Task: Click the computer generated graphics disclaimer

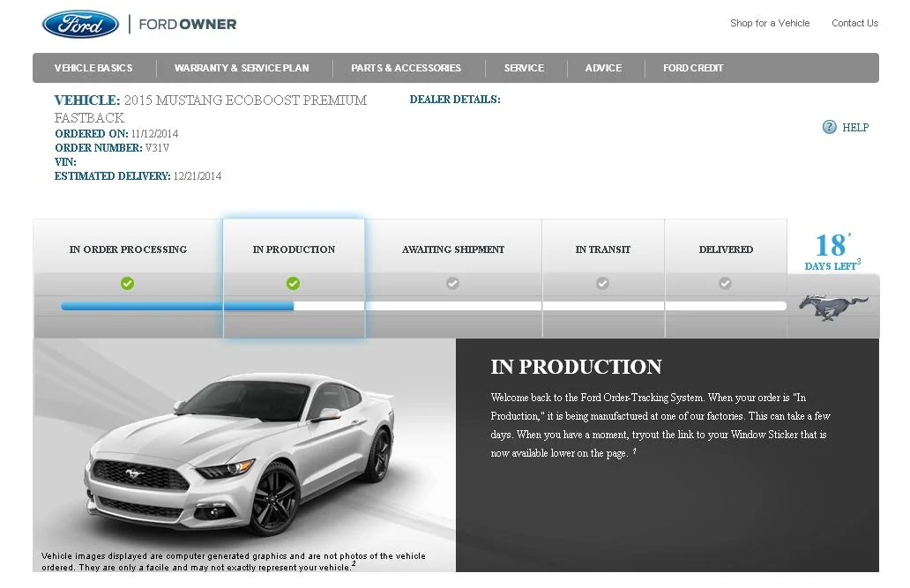Action: coord(234,562)
